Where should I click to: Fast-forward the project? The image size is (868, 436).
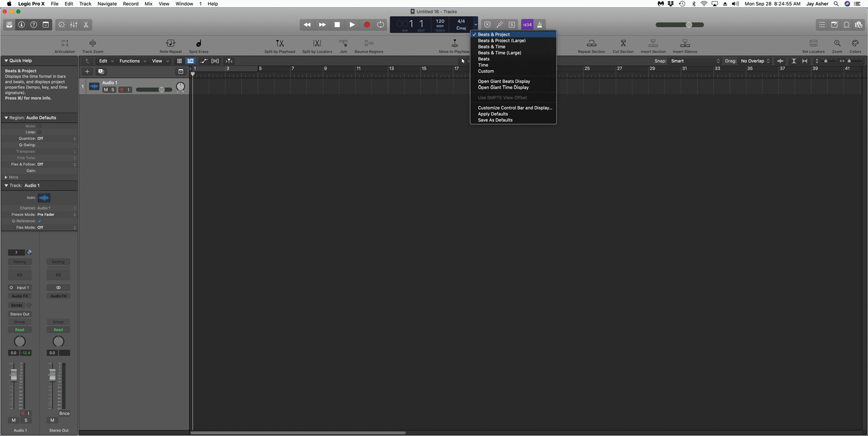tap(322, 25)
